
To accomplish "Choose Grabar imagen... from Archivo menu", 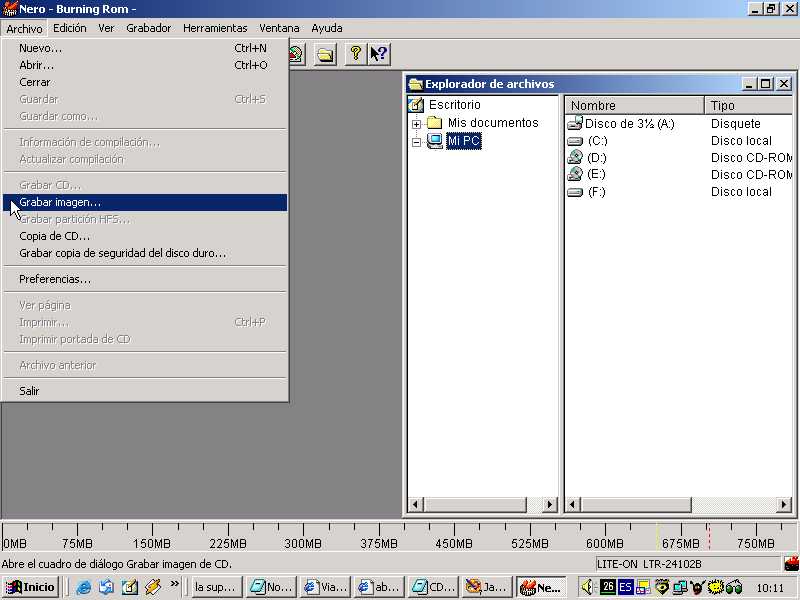I will point(60,202).
